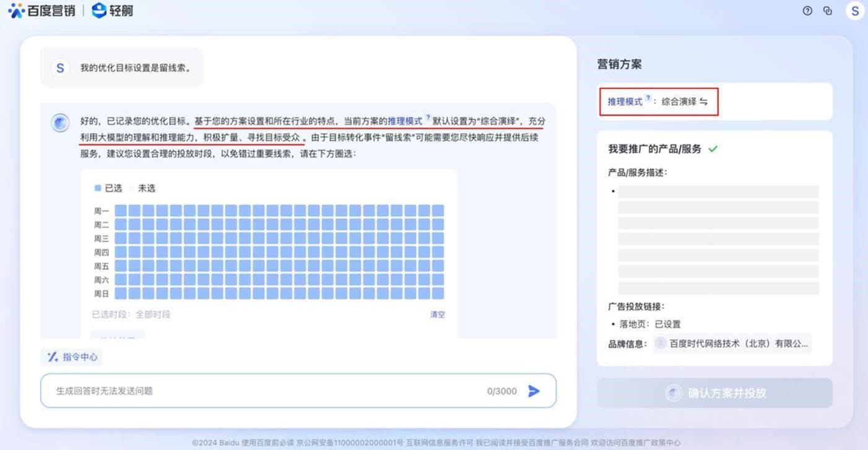The width and height of the screenshot is (868, 450).
Task: Click the link icon beside the help icon
Action: pyautogui.click(x=828, y=11)
